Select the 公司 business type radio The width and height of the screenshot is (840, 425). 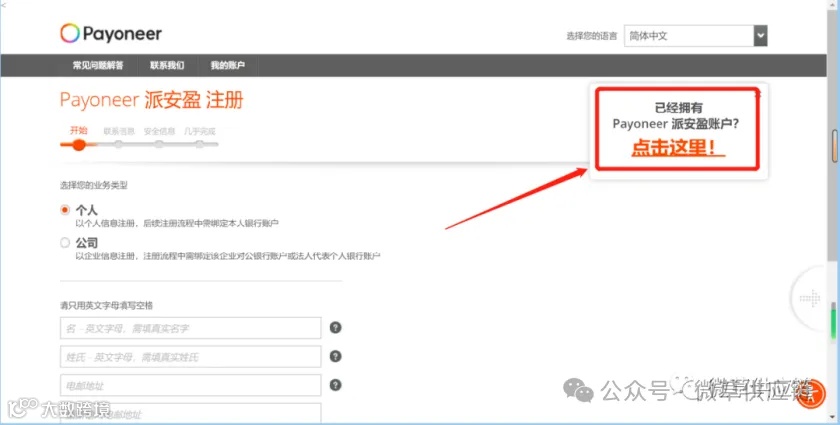point(65,243)
